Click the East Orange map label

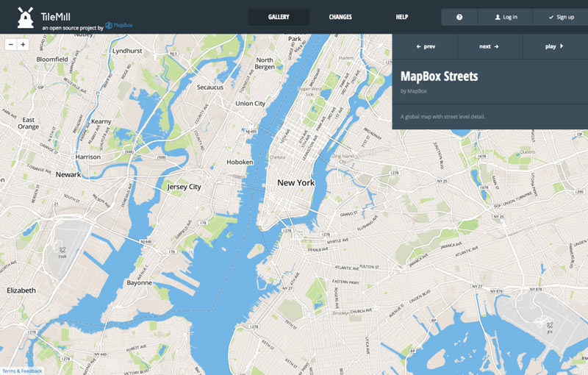pos(28,123)
